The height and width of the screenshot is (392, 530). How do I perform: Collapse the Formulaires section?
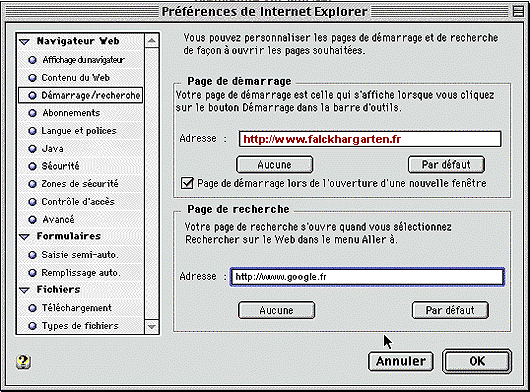click(24, 237)
